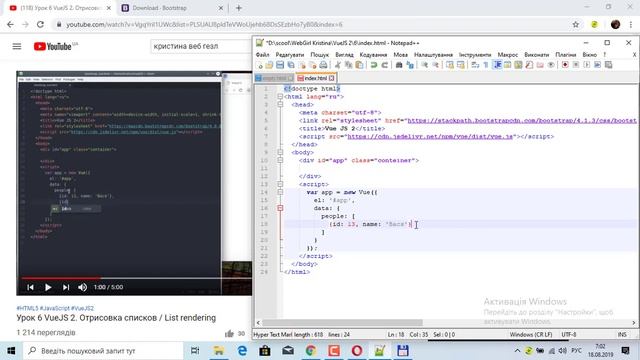Collapse the body fold on line 9
Viewport: 640px width, 360px height.
(280, 152)
